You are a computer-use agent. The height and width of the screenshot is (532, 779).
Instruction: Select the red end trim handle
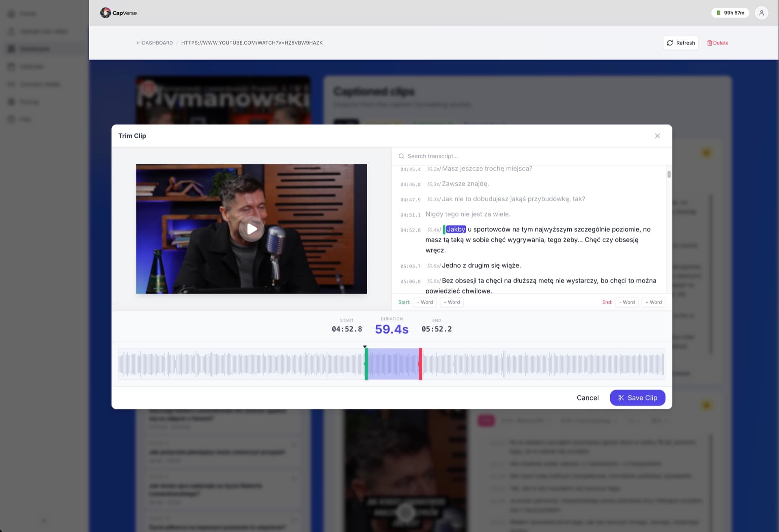[x=421, y=364]
